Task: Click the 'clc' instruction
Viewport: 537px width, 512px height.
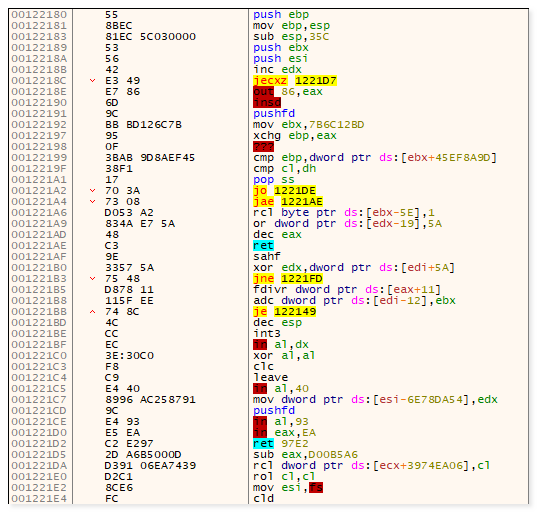Action: pos(263,366)
